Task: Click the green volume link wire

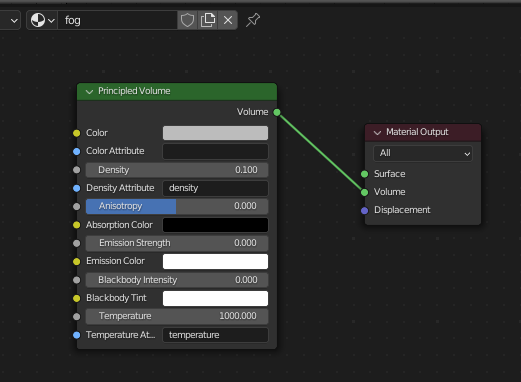Action: [x=321, y=152]
